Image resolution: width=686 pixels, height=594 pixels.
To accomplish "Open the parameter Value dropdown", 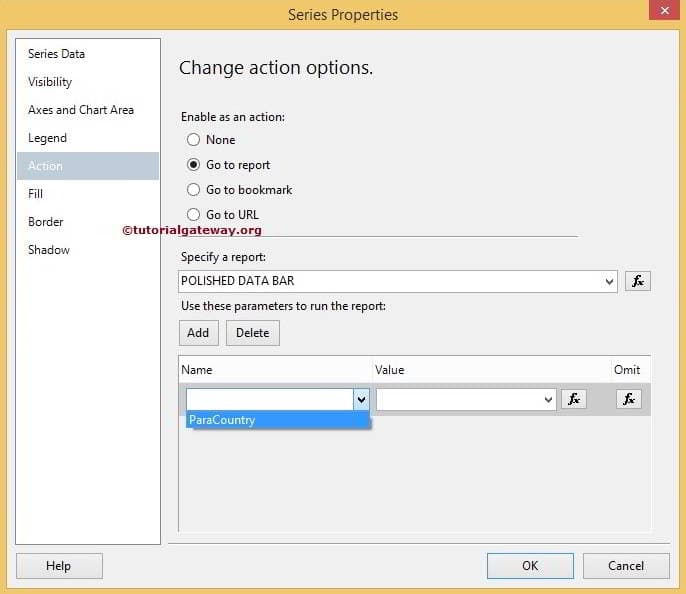I will (548, 399).
